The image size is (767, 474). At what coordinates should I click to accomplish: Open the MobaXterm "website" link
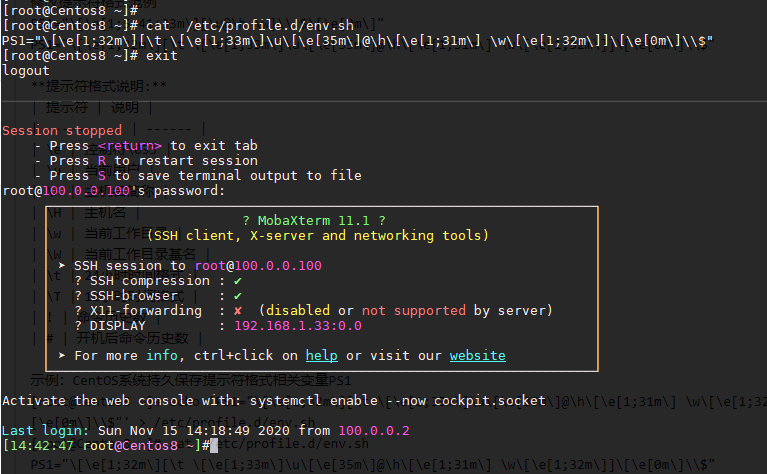477,356
